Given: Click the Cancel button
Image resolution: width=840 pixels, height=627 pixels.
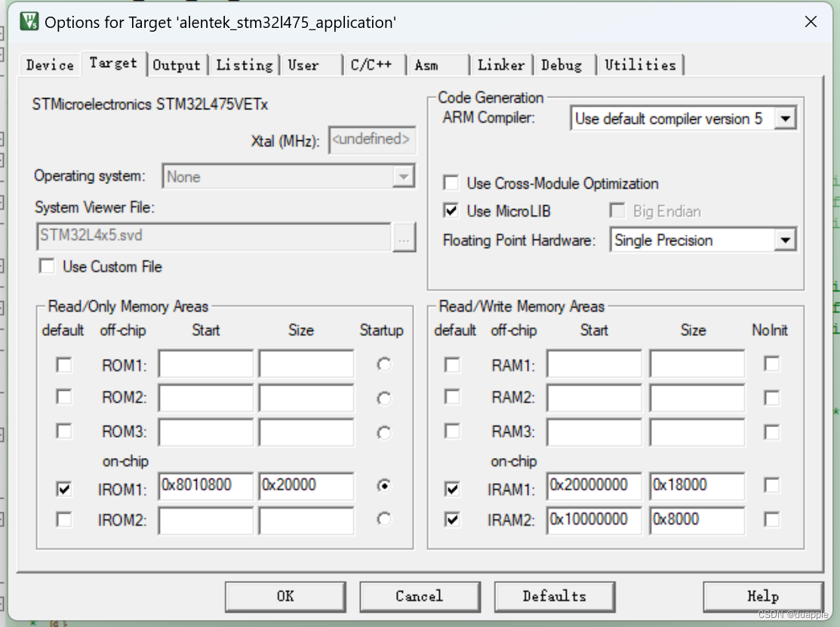Looking at the screenshot, I should (420, 597).
